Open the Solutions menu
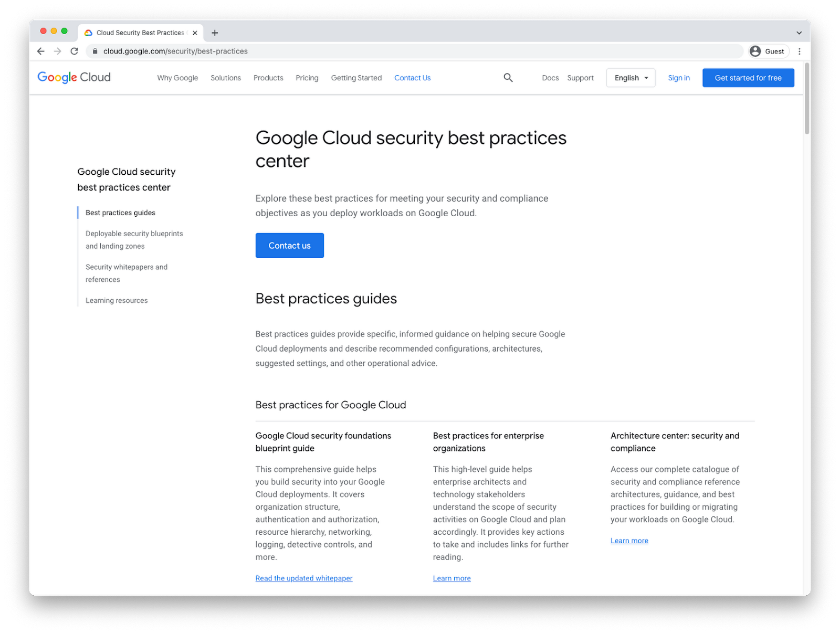Image resolution: width=840 pixels, height=634 pixels. [x=226, y=78]
